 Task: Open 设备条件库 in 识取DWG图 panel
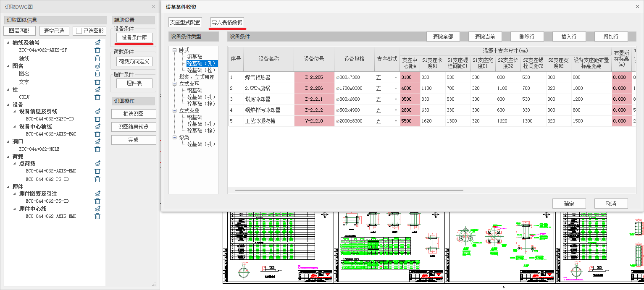pyautogui.click(x=134, y=37)
